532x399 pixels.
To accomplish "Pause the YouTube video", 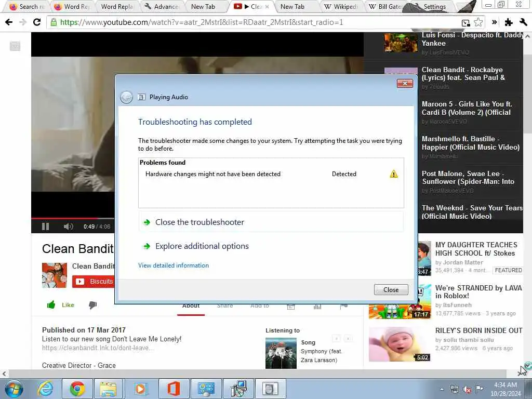I will [46, 227].
